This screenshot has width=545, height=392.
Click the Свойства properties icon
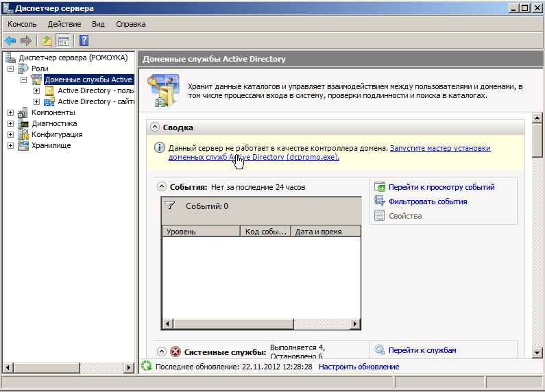tap(380, 216)
